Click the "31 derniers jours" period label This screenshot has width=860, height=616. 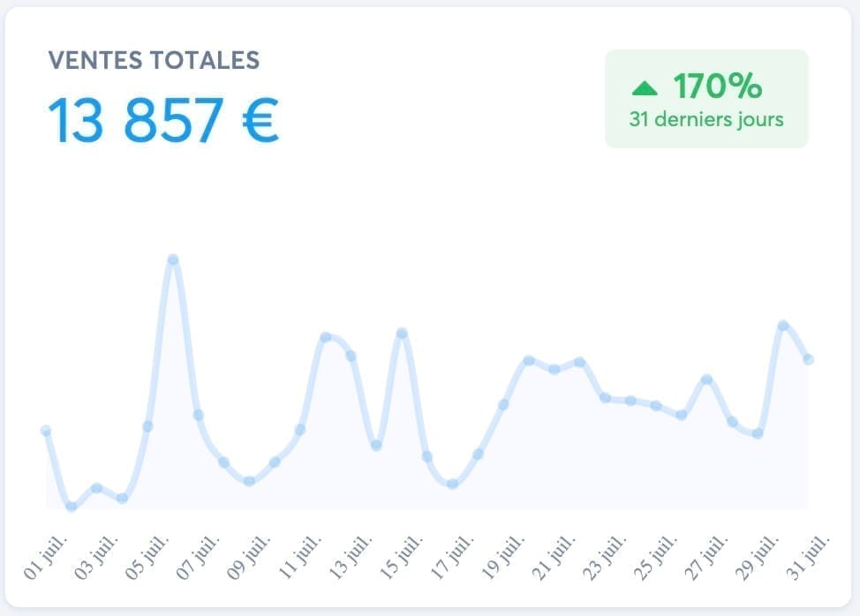[x=705, y=119]
